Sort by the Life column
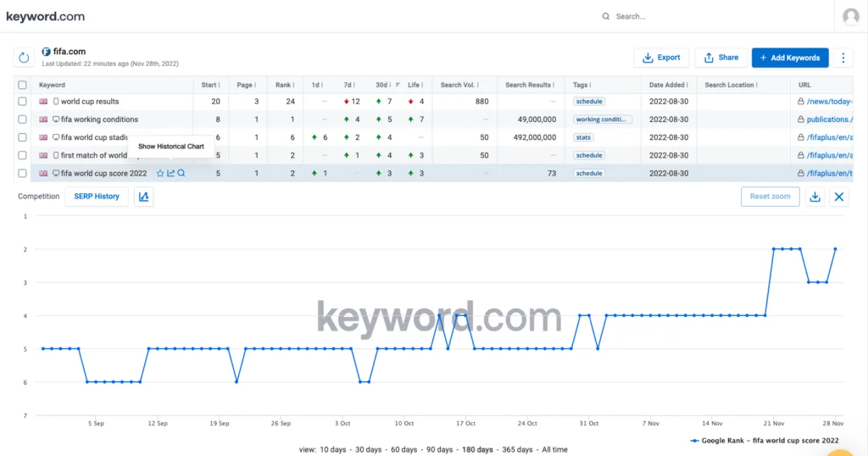The image size is (868, 456). [x=415, y=86]
